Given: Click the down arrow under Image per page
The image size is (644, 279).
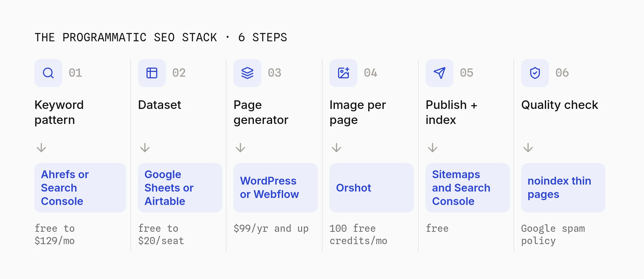Looking at the screenshot, I should pyautogui.click(x=336, y=148).
